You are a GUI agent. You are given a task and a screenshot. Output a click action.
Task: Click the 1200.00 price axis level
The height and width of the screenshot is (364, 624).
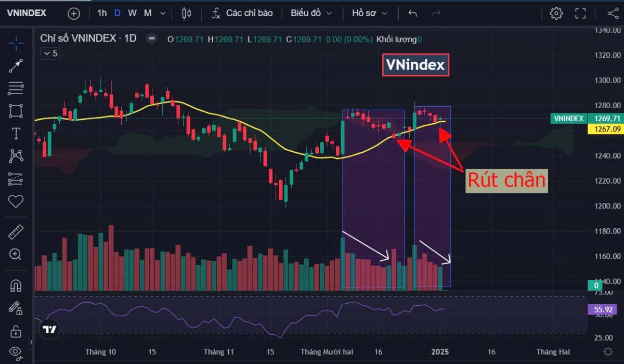pyautogui.click(x=607, y=206)
